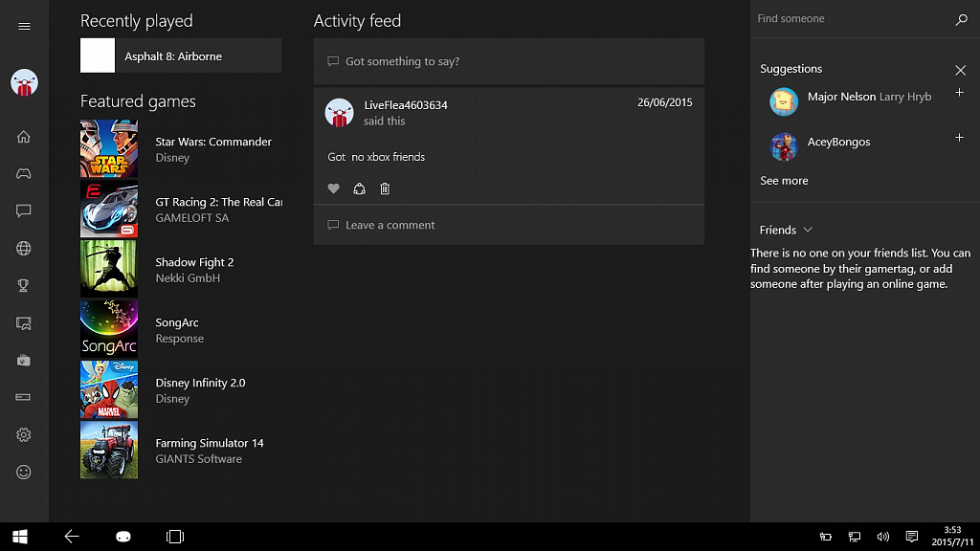980x551 pixels.
Task: Focus the Find someone search field
Action: [x=853, y=19]
